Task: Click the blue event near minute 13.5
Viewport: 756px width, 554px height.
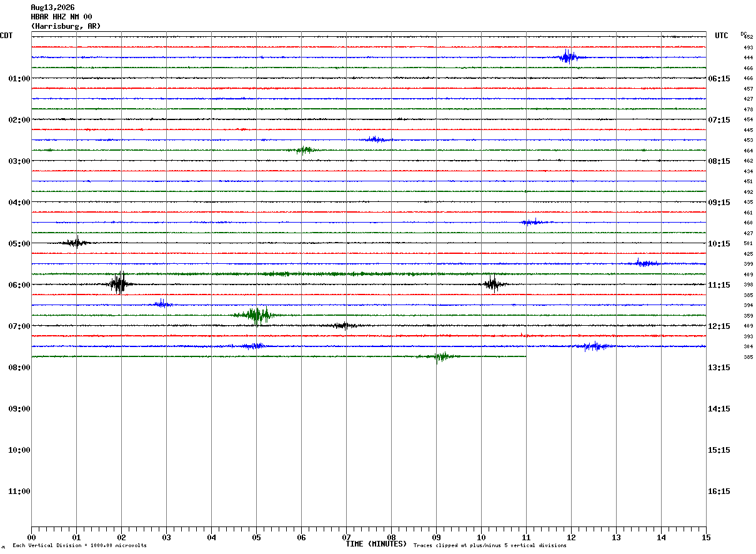Action: (x=645, y=263)
